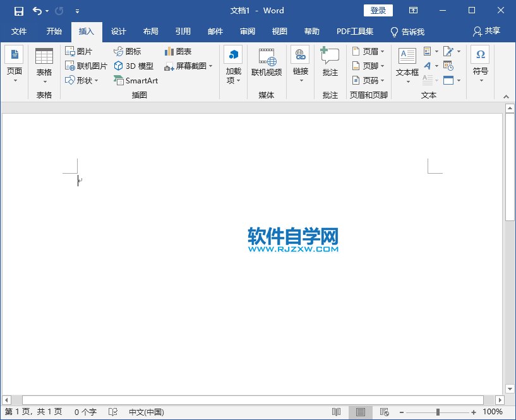Run the spelling and grammar check
Image resolution: width=516 pixels, height=420 pixels.
(x=112, y=412)
